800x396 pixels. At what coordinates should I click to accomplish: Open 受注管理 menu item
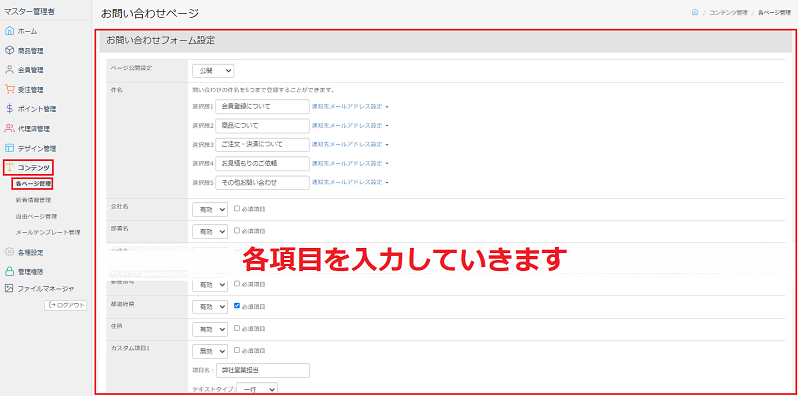(x=31, y=89)
